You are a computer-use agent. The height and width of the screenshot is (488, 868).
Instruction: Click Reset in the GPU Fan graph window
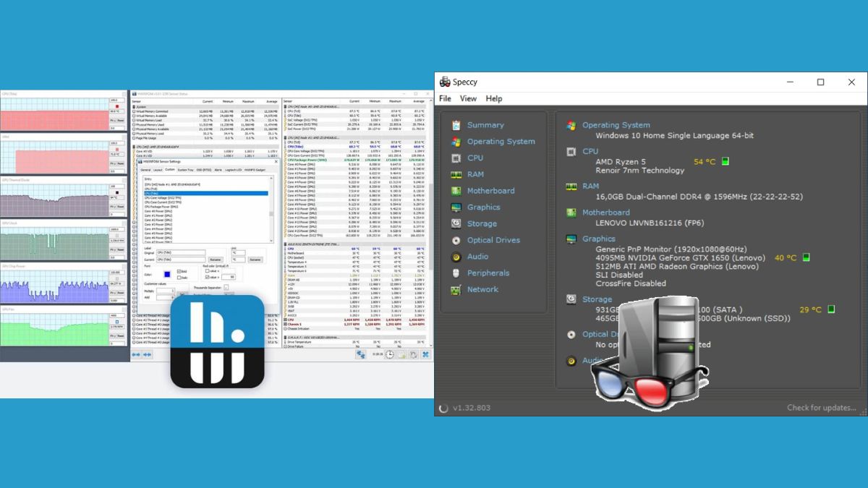click(121, 336)
